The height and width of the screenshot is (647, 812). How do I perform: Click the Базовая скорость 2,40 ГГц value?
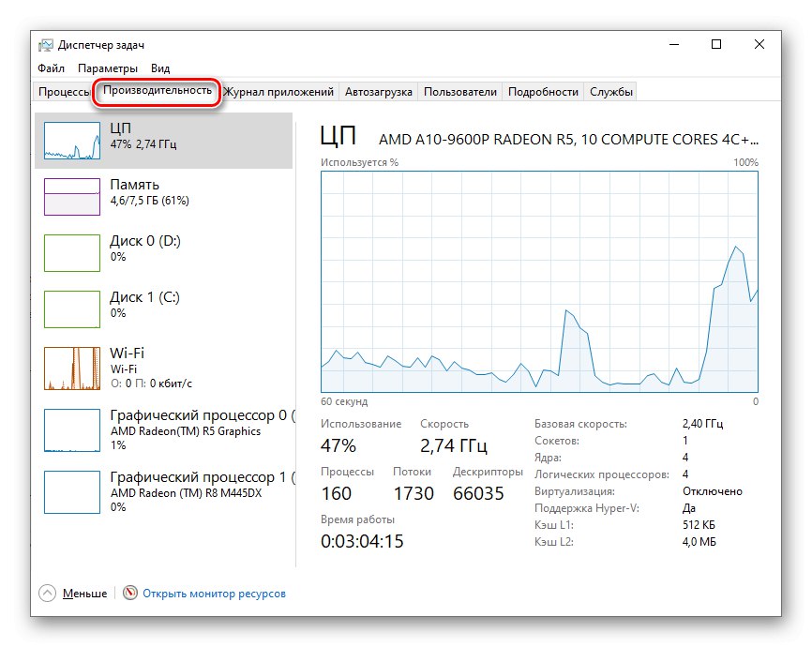(702, 424)
